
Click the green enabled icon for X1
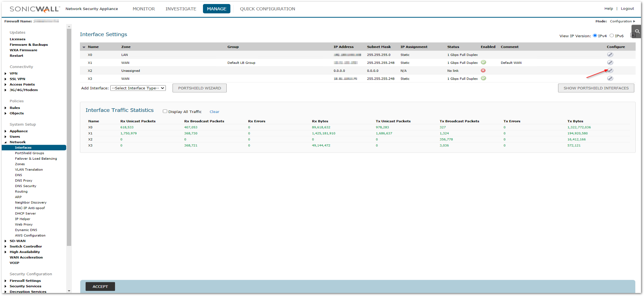click(x=483, y=62)
